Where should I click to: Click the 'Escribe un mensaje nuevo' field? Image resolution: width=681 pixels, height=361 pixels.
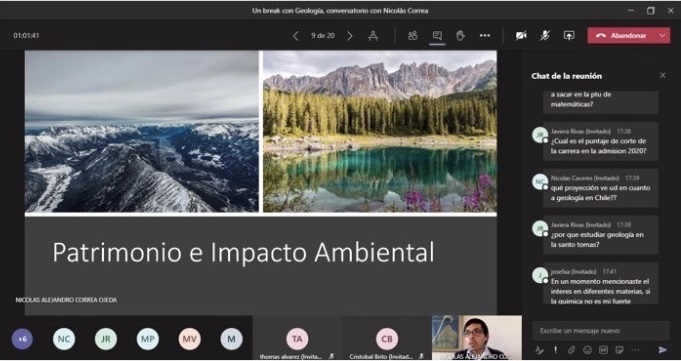coord(601,331)
